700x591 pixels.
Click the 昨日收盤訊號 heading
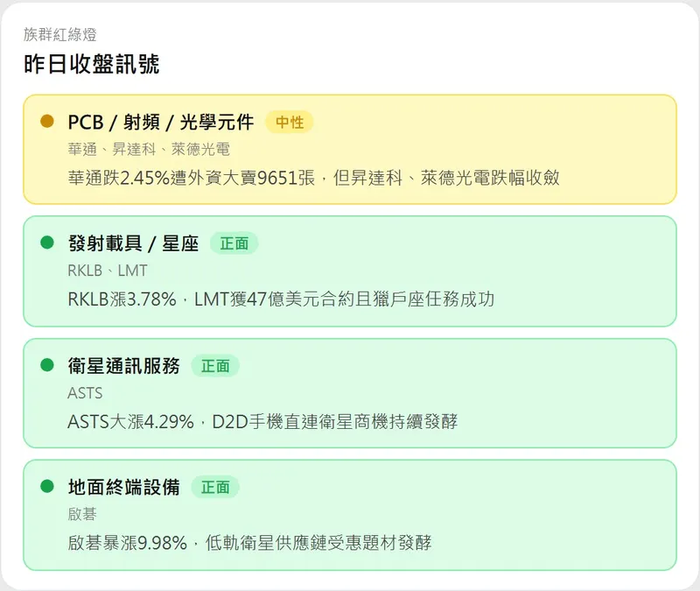[x=92, y=64]
